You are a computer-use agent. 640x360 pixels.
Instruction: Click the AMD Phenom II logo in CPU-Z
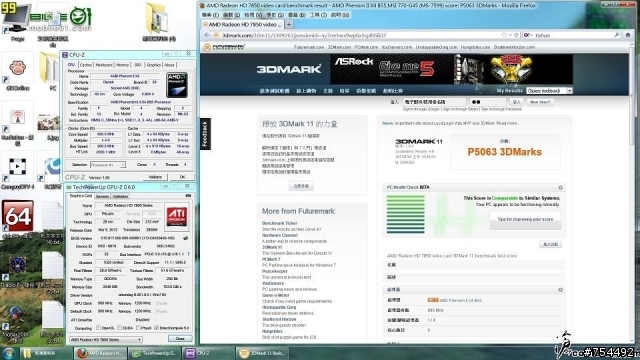[x=177, y=85]
